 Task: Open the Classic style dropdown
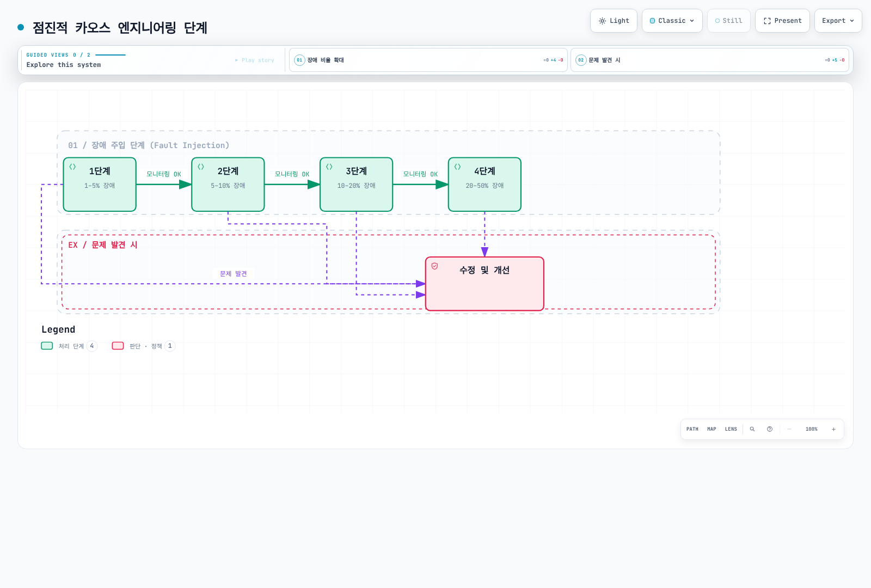[672, 21]
